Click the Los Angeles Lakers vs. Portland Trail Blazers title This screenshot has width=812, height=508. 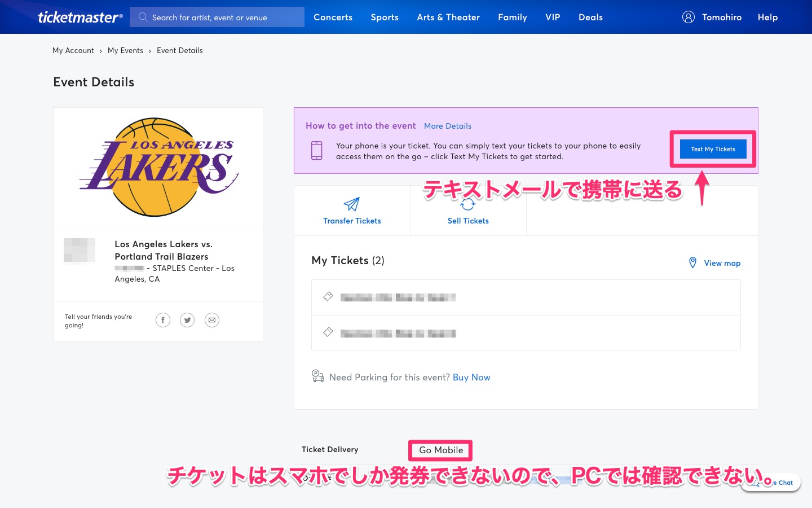(x=164, y=250)
